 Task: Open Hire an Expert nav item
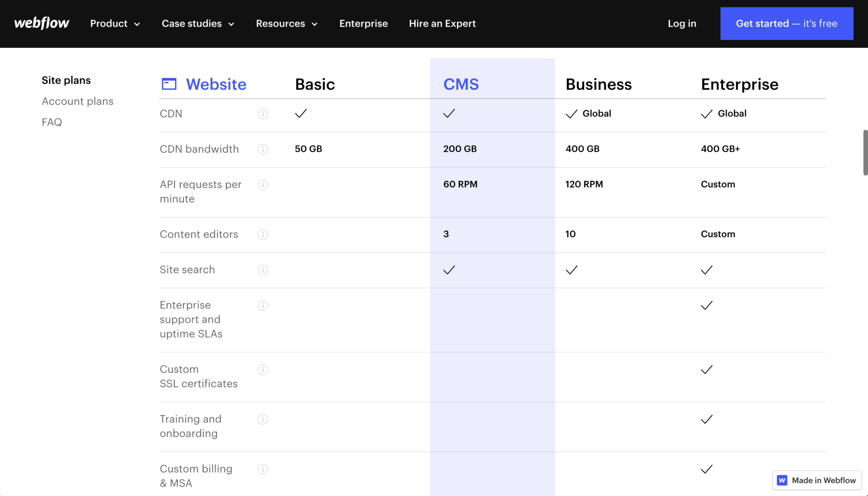pos(442,24)
